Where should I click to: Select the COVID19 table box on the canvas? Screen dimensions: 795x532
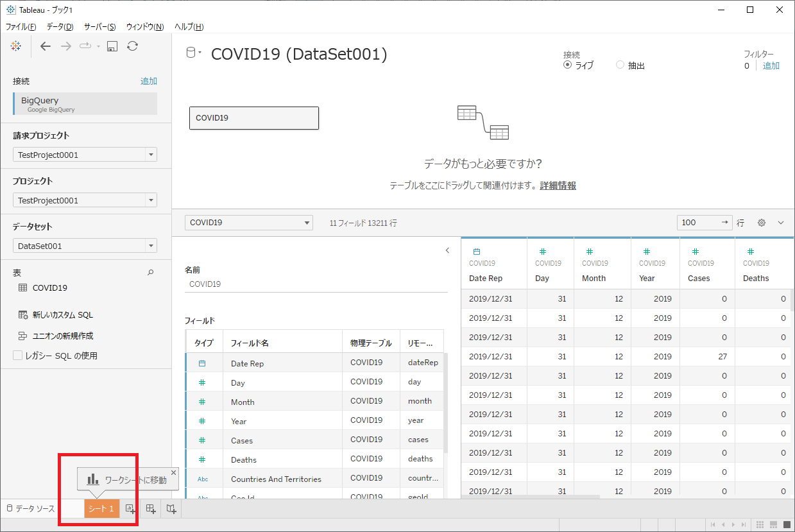pos(254,118)
